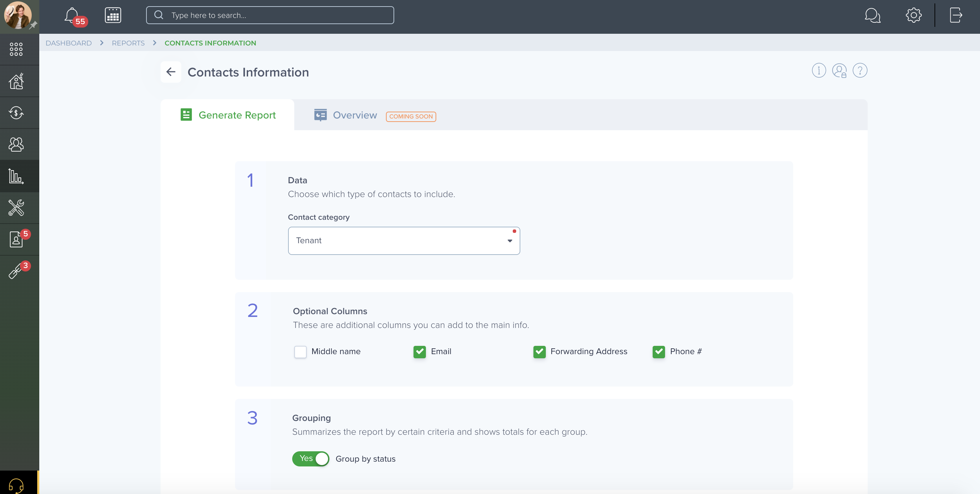Click CONTACTS INFORMATION breadcrumb
This screenshot has height=494, width=980.
pyautogui.click(x=211, y=43)
